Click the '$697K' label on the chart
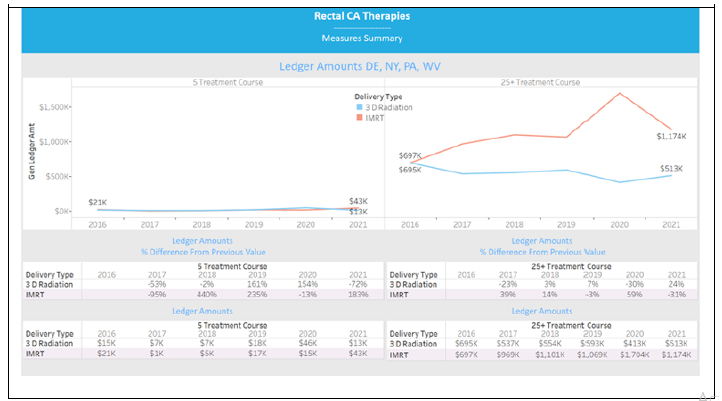Screen dimensions: 722x401 pyautogui.click(x=410, y=156)
